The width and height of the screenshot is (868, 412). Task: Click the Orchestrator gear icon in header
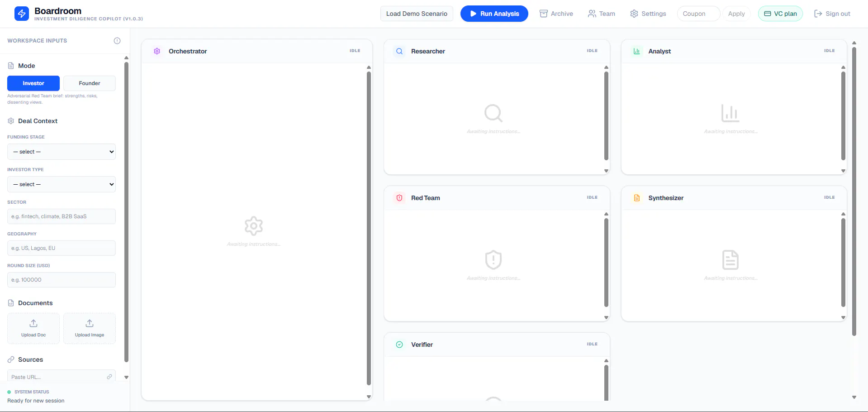pyautogui.click(x=157, y=51)
